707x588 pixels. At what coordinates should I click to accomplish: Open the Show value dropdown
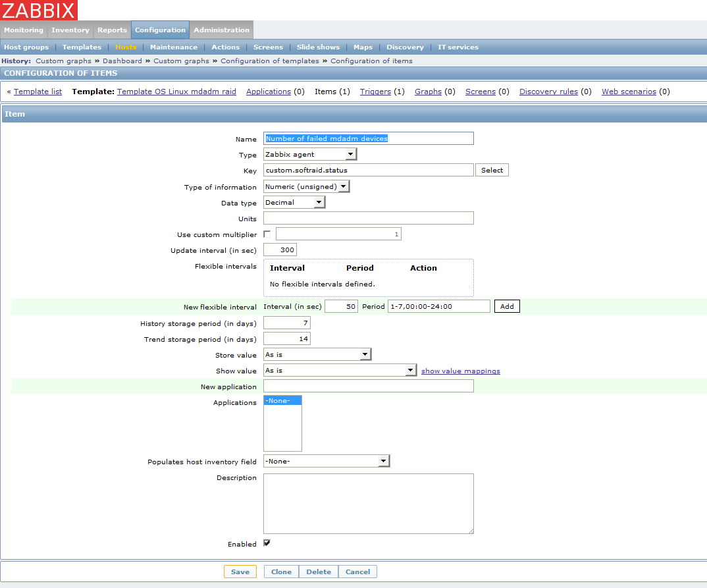[340, 371]
